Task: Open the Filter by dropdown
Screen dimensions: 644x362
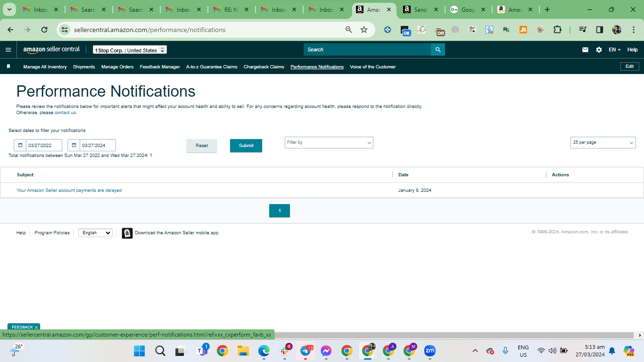Action: [x=329, y=142]
